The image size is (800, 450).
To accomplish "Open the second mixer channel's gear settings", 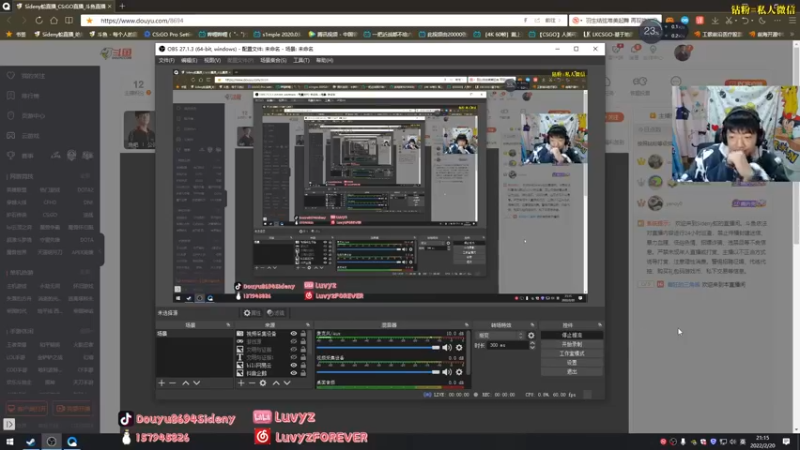I will tap(459, 372).
